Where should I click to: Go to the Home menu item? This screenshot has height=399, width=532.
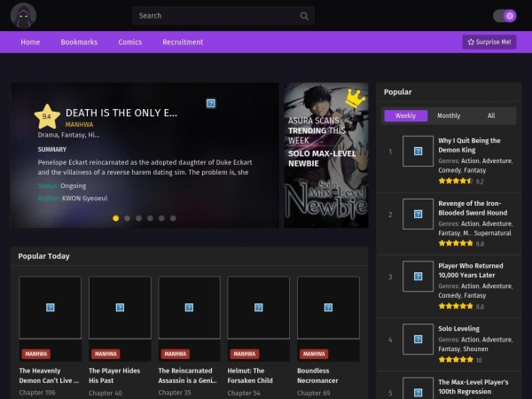[x=30, y=42]
